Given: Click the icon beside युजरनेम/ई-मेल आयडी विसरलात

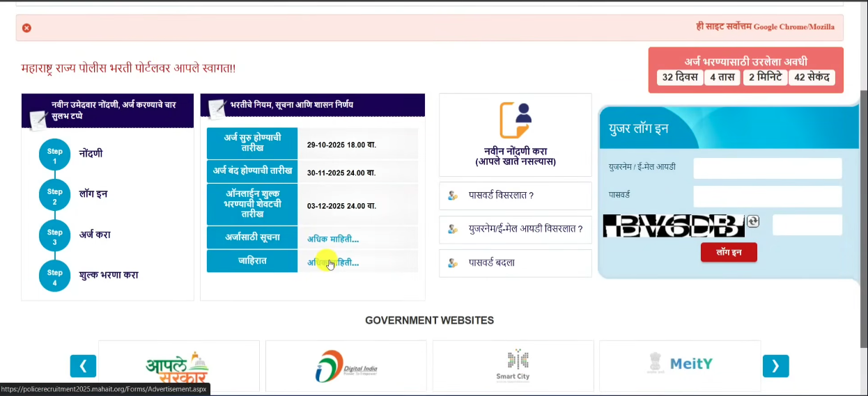Looking at the screenshot, I should [453, 228].
